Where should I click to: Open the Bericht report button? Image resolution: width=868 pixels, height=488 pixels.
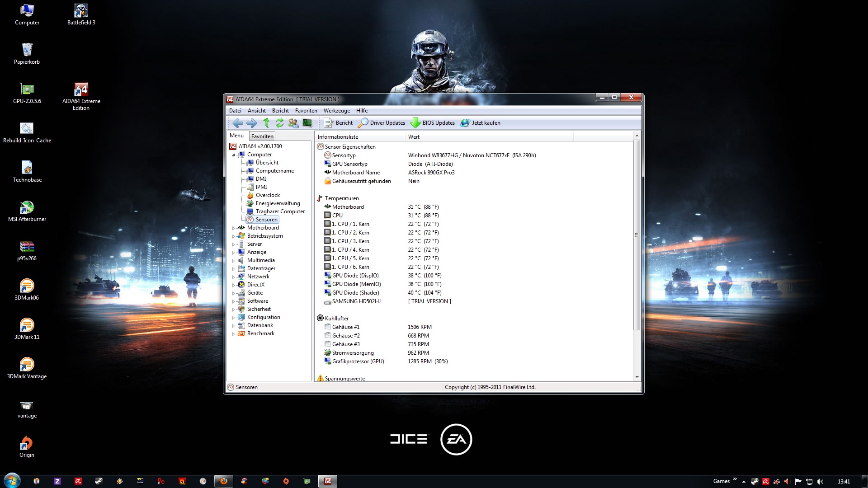(x=338, y=123)
